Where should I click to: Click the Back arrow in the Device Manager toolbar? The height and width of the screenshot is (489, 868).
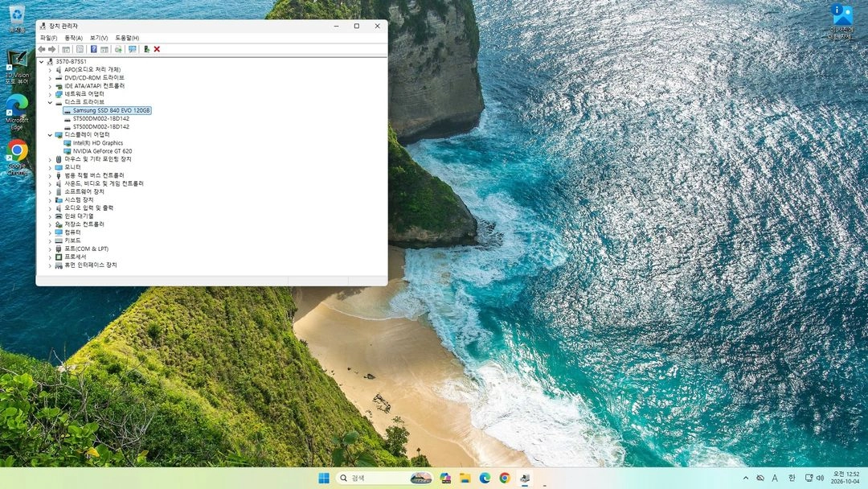tap(42, 49)
